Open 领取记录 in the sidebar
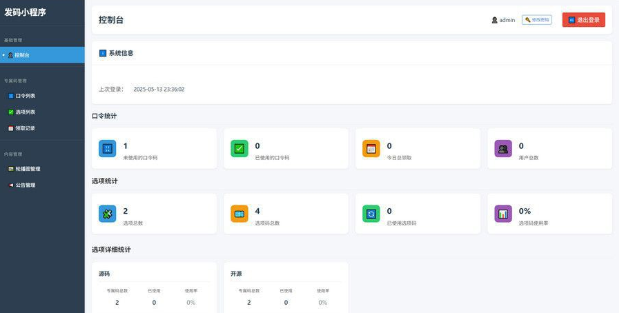Screen dimensions: 644x313 [42, 128]
